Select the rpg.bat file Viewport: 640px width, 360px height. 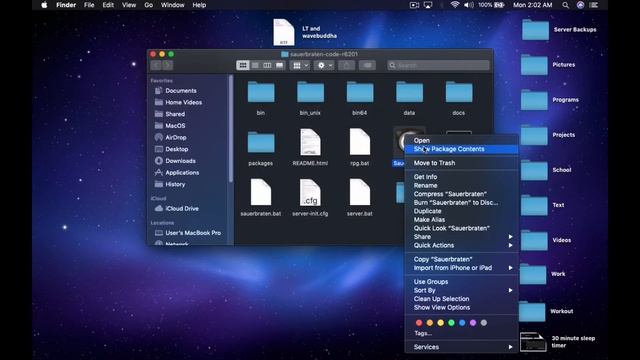pyautogui.click(x=360, y=147)
